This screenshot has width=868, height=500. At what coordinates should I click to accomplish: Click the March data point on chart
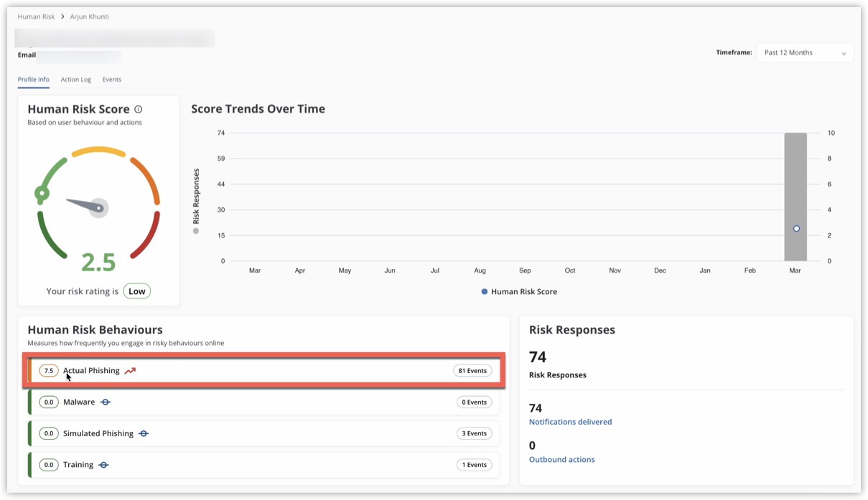[x=796, y=229]
